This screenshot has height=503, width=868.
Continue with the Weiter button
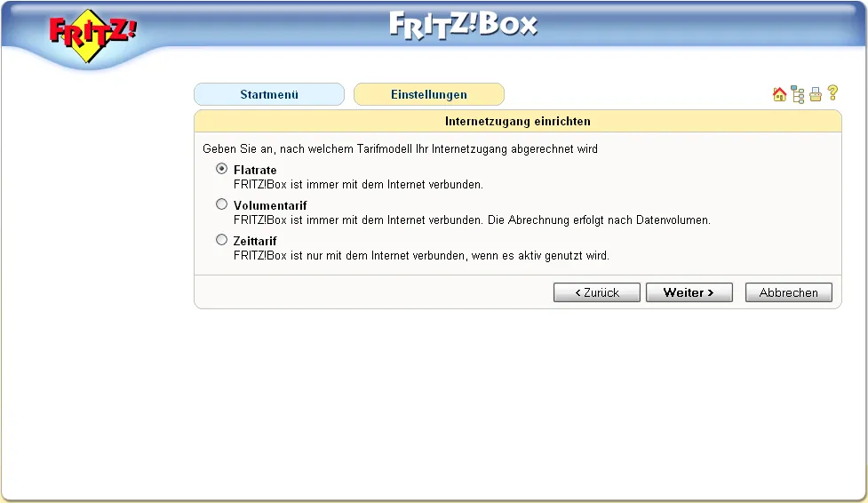[689, 292]
